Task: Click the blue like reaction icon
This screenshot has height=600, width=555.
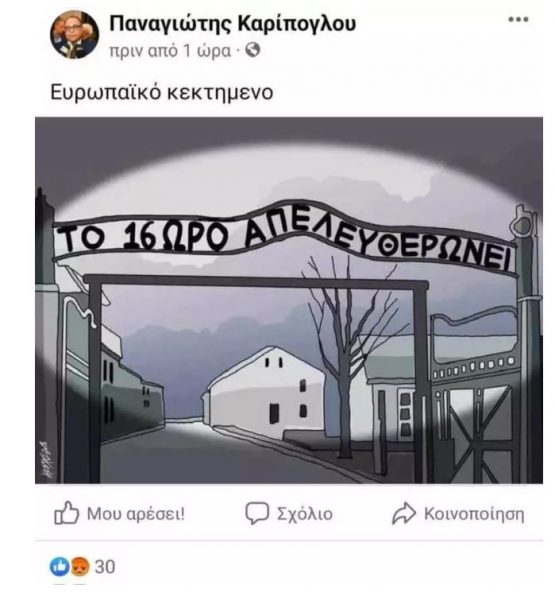Action: [59, 567]
